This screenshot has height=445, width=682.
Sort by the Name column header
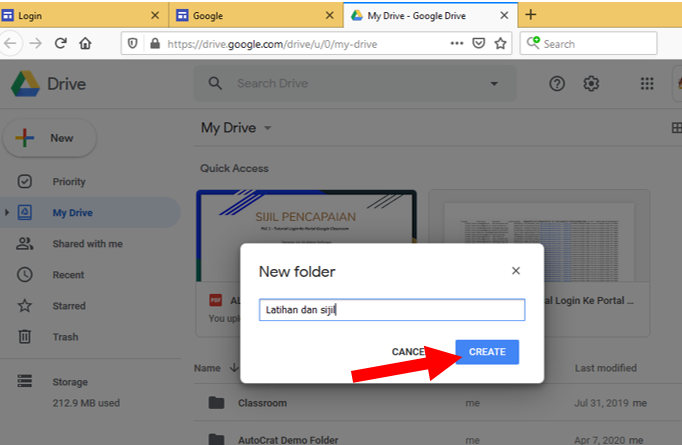[207, 368]
